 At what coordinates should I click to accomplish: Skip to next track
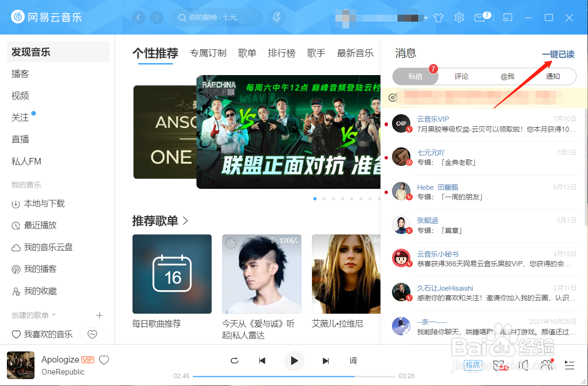(x=326, y=361)
